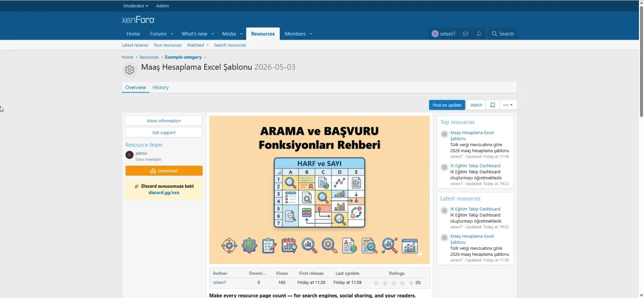Screen dimensions: 644x298
Task: Click the xenForo logo
Action: tap(138, 20)
